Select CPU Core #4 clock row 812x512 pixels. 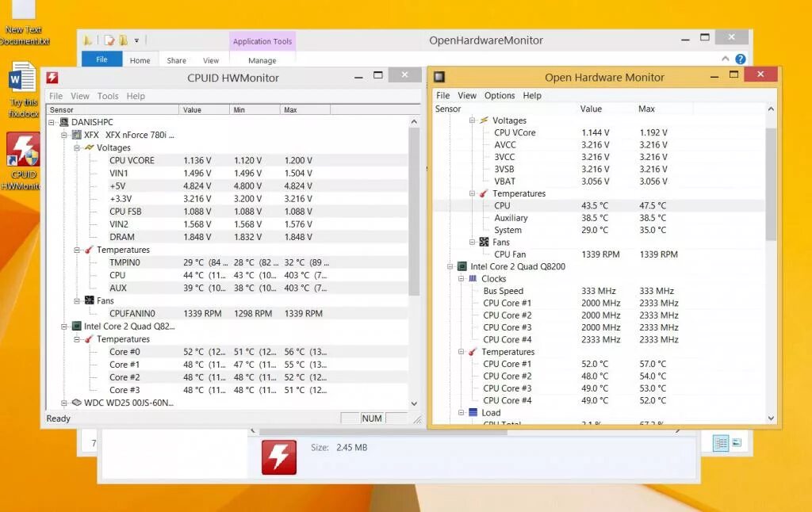pyautogui.click(x=599, y=339)
